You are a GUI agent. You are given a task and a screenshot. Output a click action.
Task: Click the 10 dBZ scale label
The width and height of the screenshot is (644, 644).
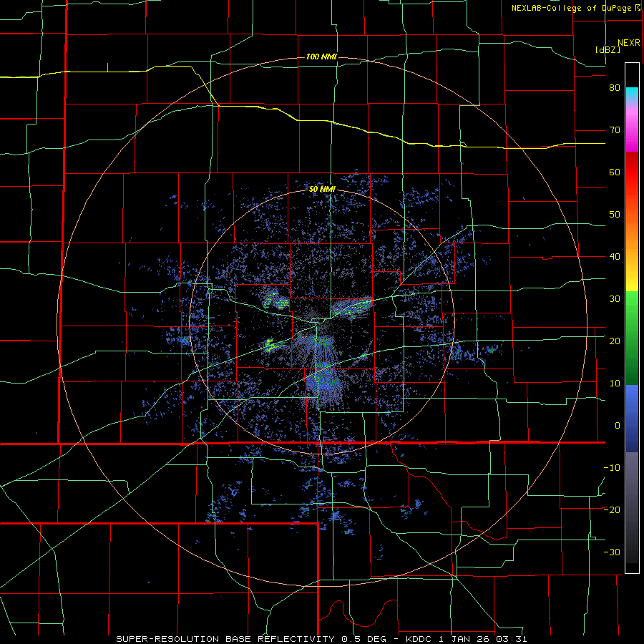click(x=615, y=384)
